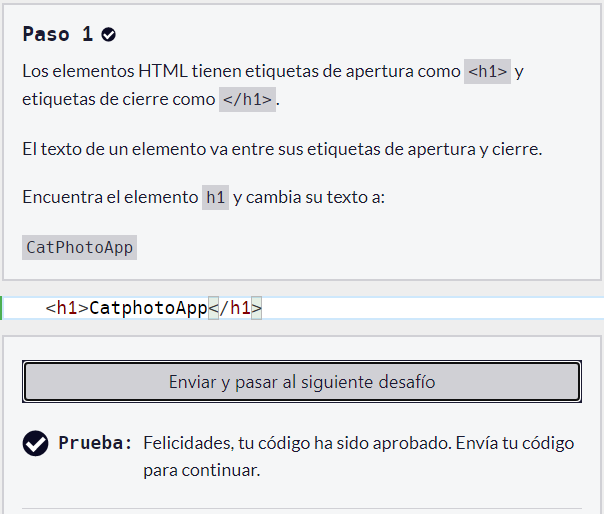604x514 pixels.
Task: Click the highlighted < bracket of closing tag
Action: coord(212,308)
